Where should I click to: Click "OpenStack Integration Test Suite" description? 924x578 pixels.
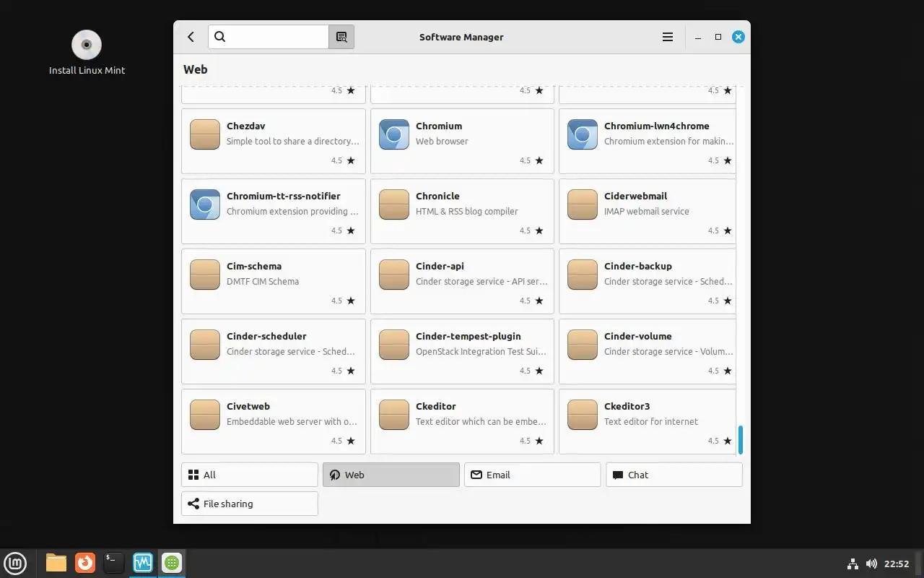tap(481, 352)
